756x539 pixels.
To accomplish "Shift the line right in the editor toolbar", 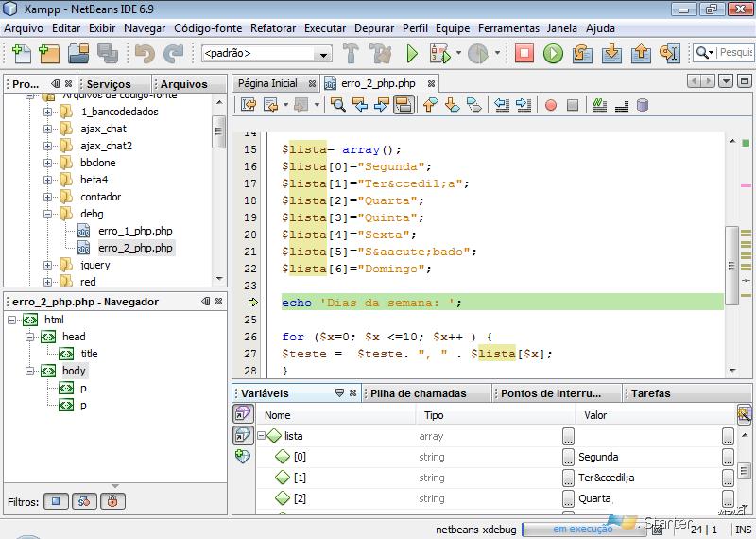I will (524, 105).
